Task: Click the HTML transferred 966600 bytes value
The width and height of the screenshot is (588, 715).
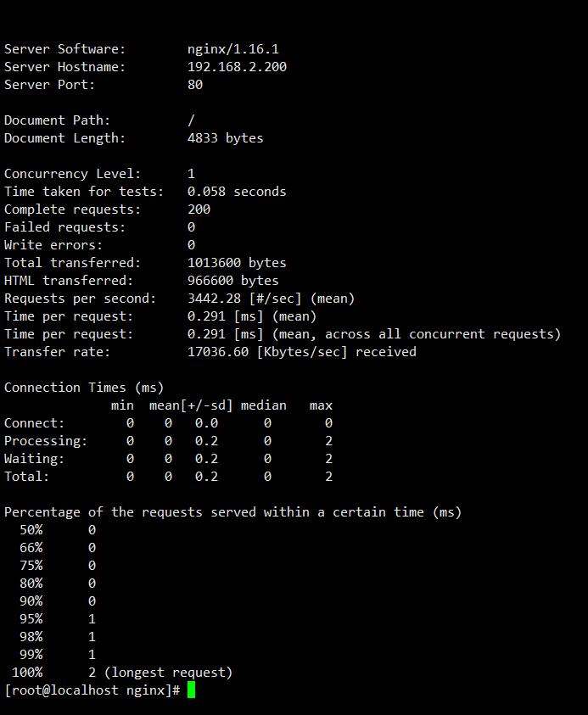Action: (233, 281)
